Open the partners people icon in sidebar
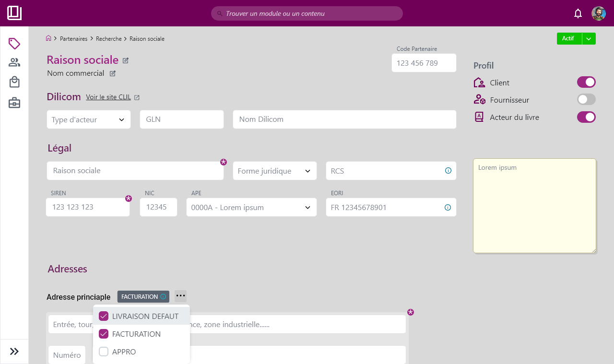The image size is (614, 364). pyautogui.click(x=14, y=62)
